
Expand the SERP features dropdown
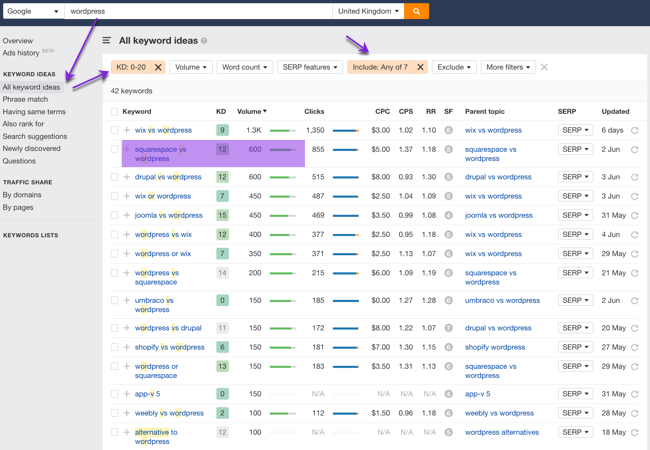click(309, 67)
